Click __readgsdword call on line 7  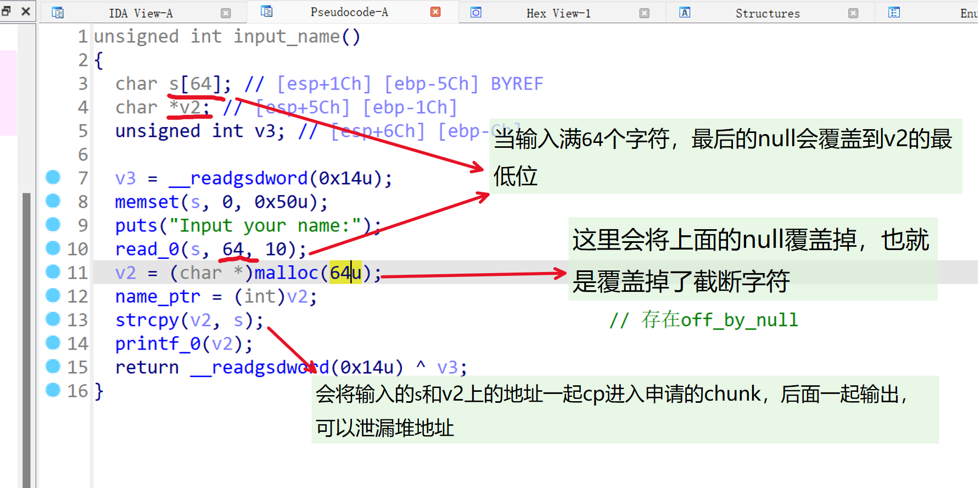238,179
